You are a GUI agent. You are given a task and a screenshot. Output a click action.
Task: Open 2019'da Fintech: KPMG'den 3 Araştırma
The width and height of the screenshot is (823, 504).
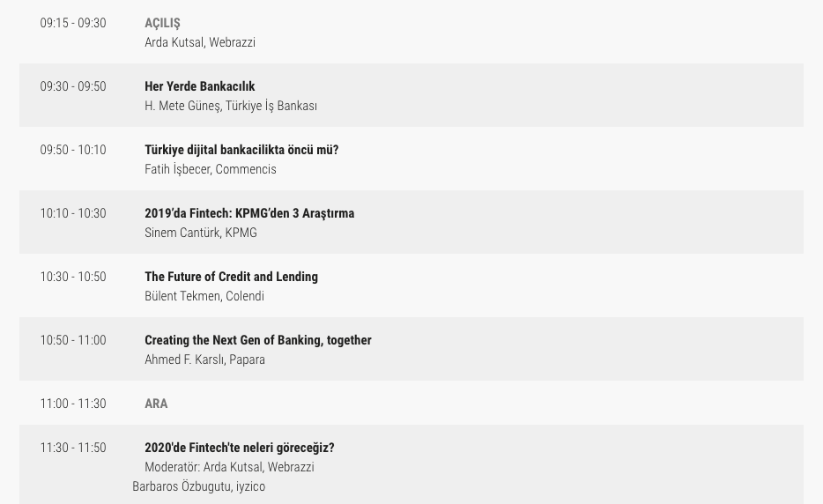(x=249, y=213)
